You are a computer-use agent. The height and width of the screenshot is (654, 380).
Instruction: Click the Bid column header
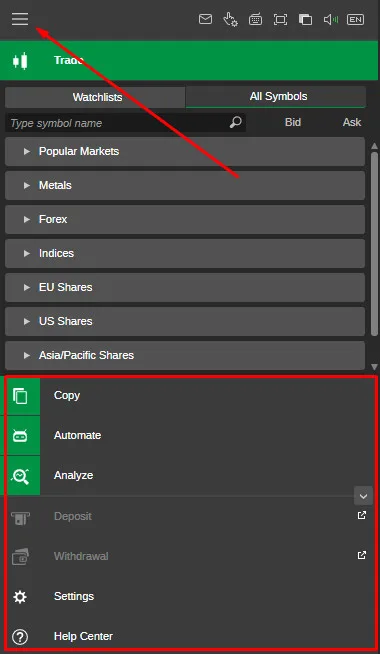pyautogui.click(x=293, y=122)
